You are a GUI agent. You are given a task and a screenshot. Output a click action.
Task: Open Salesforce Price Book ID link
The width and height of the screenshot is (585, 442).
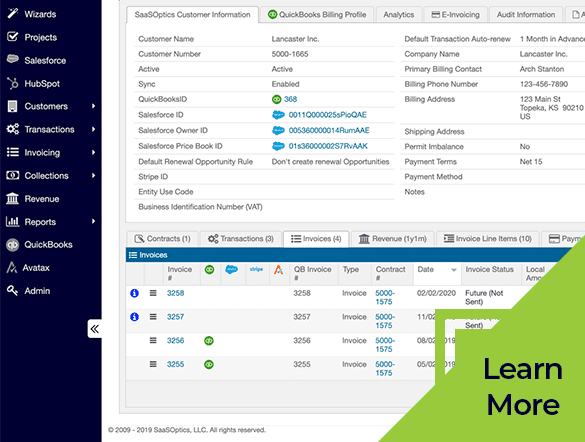pos(328,146)
